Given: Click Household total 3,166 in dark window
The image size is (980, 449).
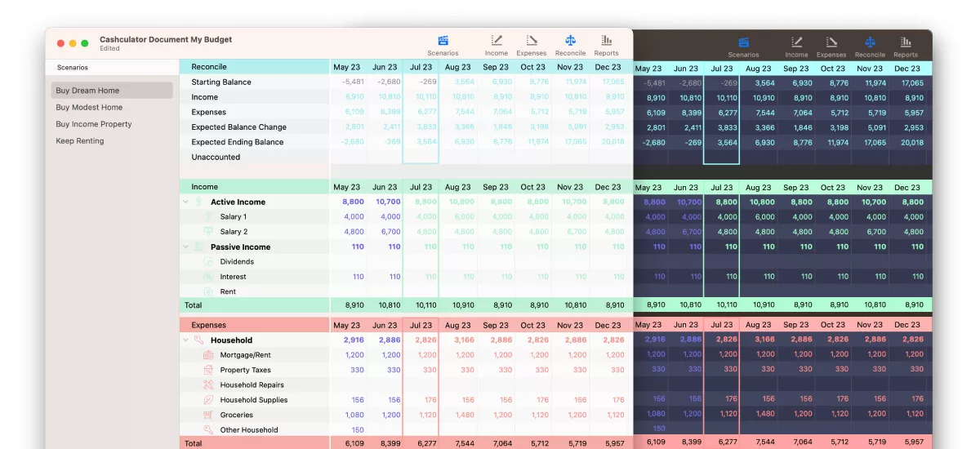Looking at the screenshot, I should (764, 339).
